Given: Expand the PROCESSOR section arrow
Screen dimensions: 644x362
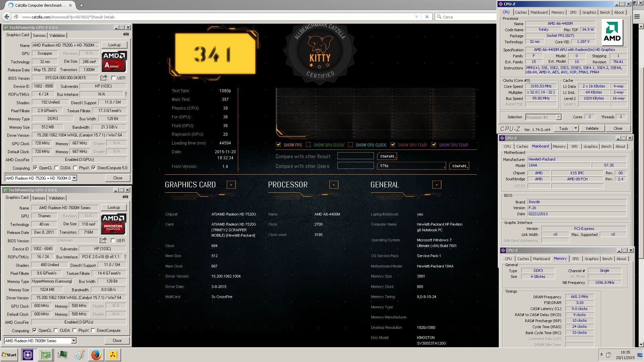Looking at the screenshot, I should (x=334, y=185).
